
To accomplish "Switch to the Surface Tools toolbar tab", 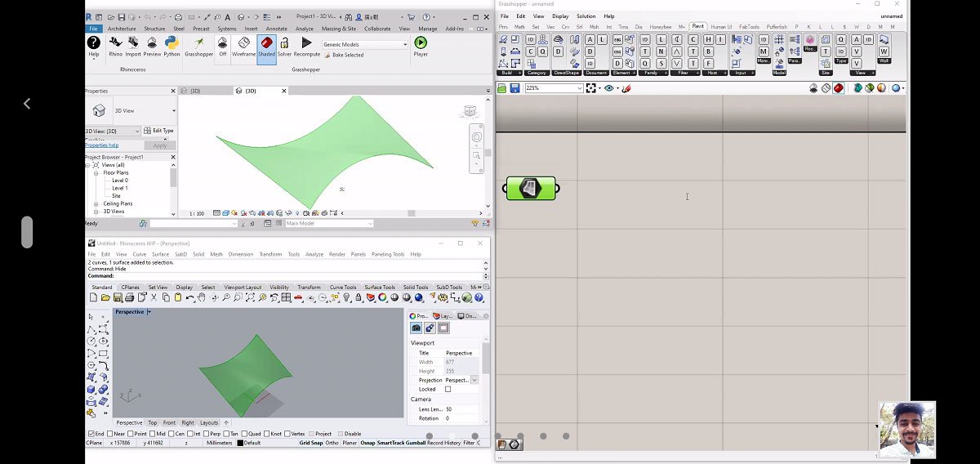I will coord(379,288).
